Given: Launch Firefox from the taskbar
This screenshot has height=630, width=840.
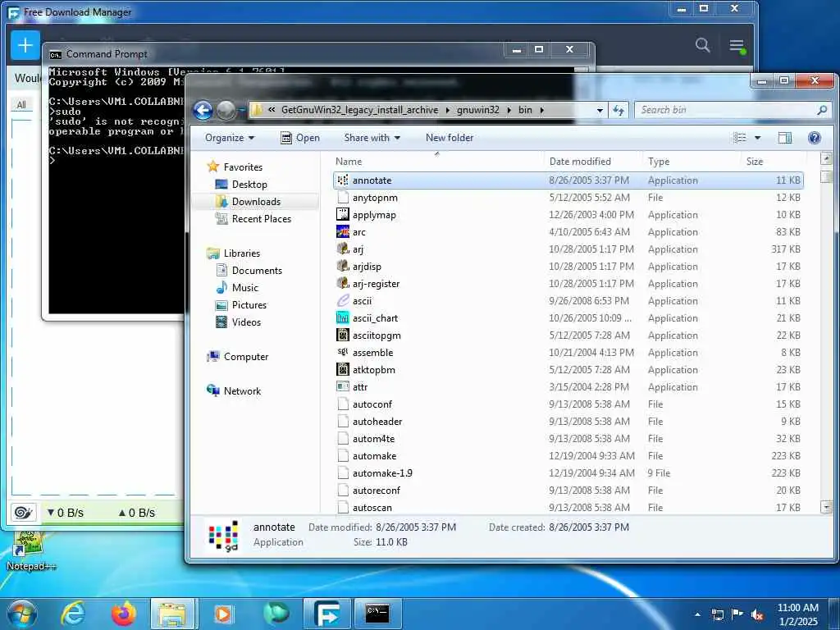Looking at the screenshot, I should point(124,614).
